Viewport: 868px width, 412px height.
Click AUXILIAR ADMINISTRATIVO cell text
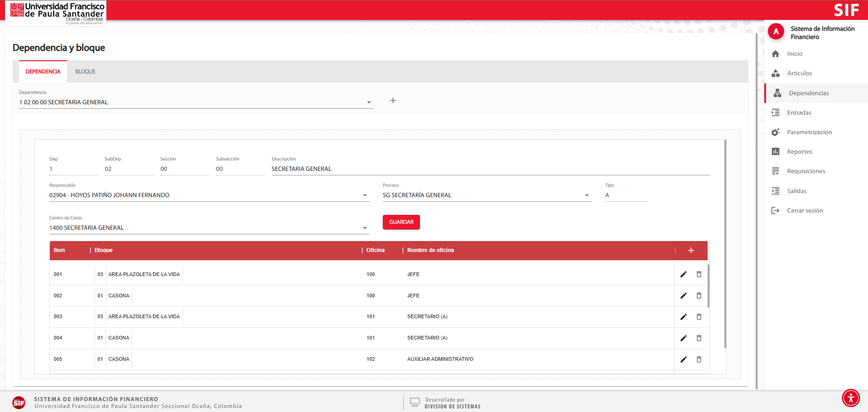point(440,359)
